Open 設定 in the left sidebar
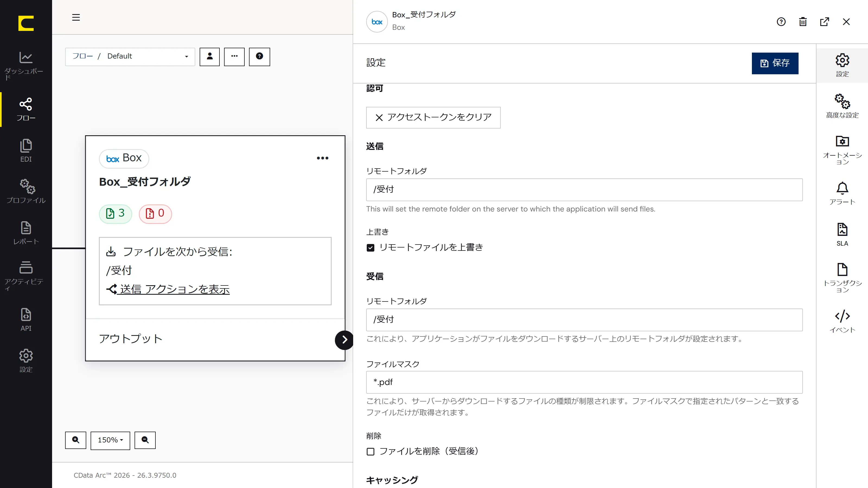The height and width of the screenshot is (488, 868). (26, 361)
